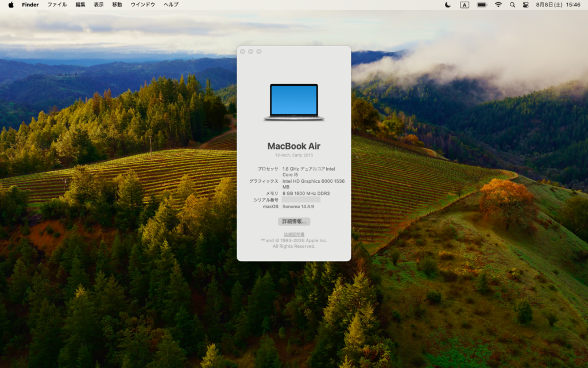
Task: Select the memory value 8 GB 1600 MHz DDR3
Action: point(306,193)
